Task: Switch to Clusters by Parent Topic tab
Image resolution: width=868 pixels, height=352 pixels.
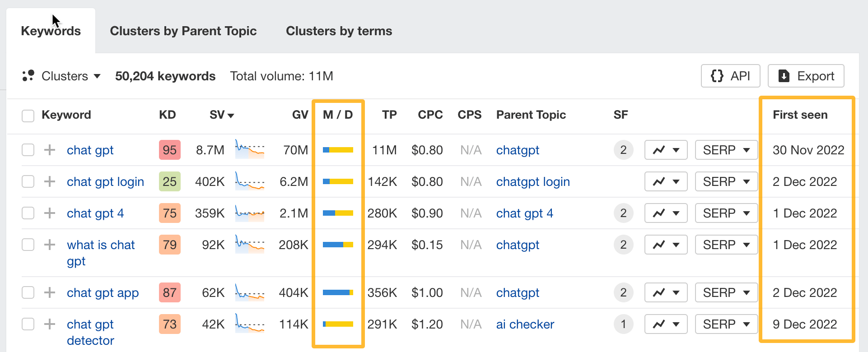Action: pyautogui.click(x=183, y=31)
